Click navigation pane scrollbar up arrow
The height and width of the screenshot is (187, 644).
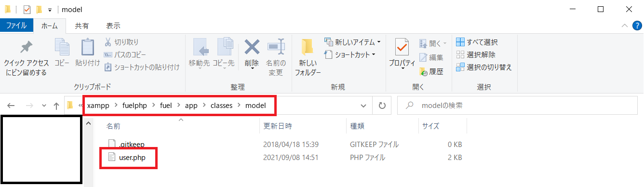(x=88, y=124)
